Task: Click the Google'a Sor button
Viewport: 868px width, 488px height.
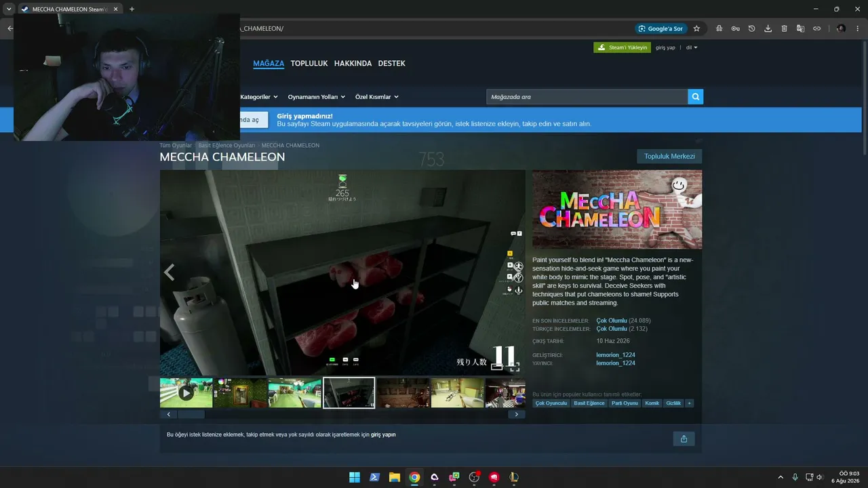Action: pos(660,28)
